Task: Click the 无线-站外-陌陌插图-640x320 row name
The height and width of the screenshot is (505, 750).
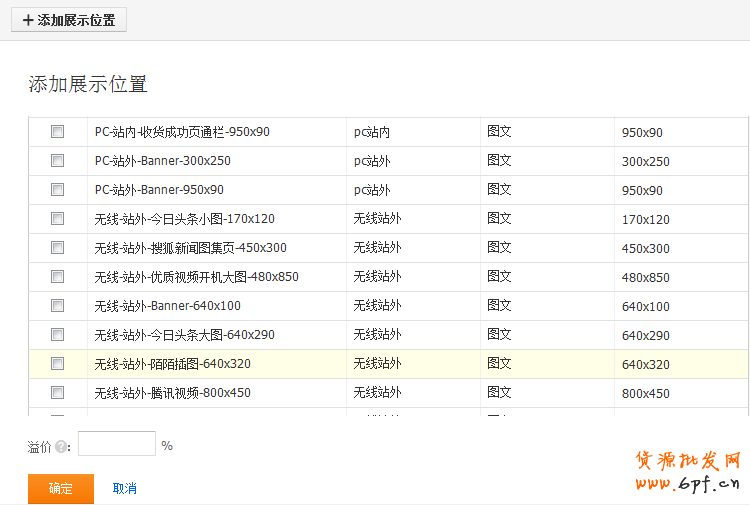Action: pos(172,364)
